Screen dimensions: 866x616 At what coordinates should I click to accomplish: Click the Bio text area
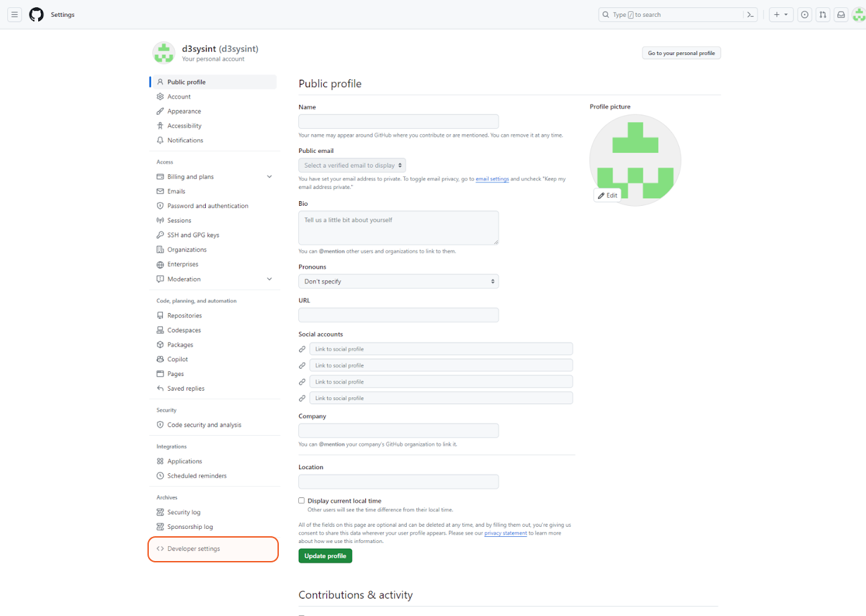point(398,228)
